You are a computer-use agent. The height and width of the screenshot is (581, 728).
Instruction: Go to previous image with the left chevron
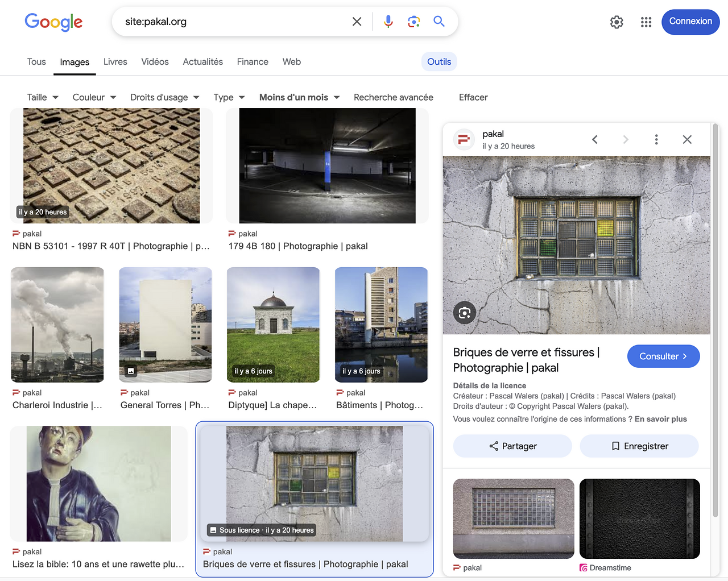coord(595,139)
